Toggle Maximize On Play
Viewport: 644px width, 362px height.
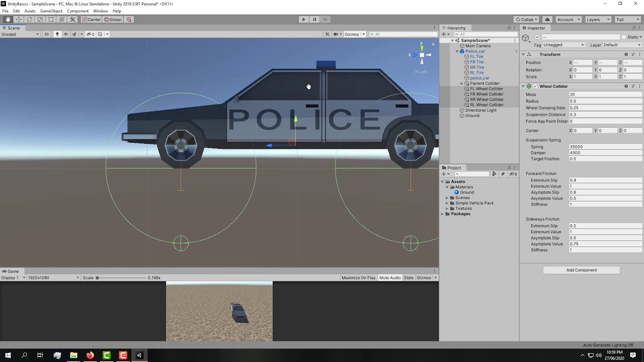click(358, 278)
